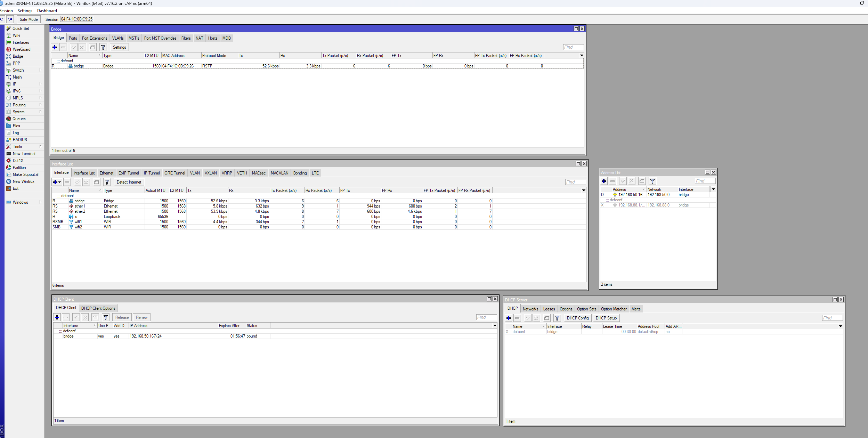Viewport: 868px width, 438px height.
Task: Click the undo arrow in the top toolbar
Action: (3, 19)
